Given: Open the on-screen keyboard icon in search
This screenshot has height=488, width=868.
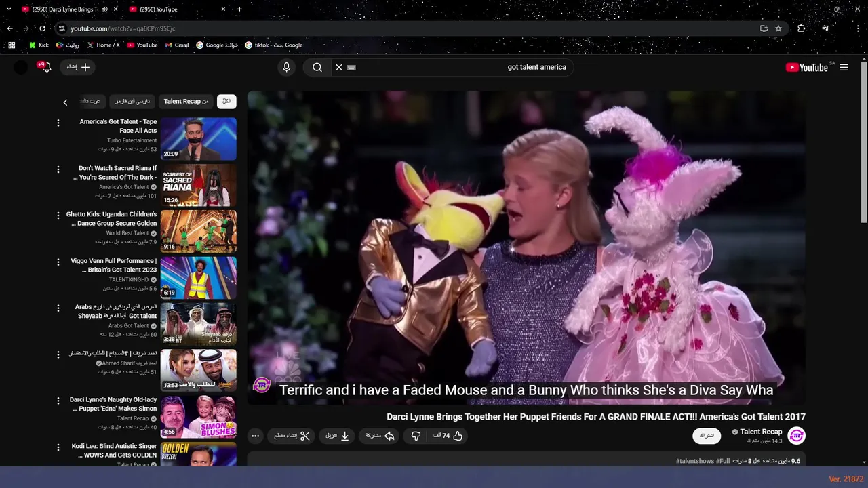Looking at the screenshot, I should pyautogui.click(x=351, y=67).
